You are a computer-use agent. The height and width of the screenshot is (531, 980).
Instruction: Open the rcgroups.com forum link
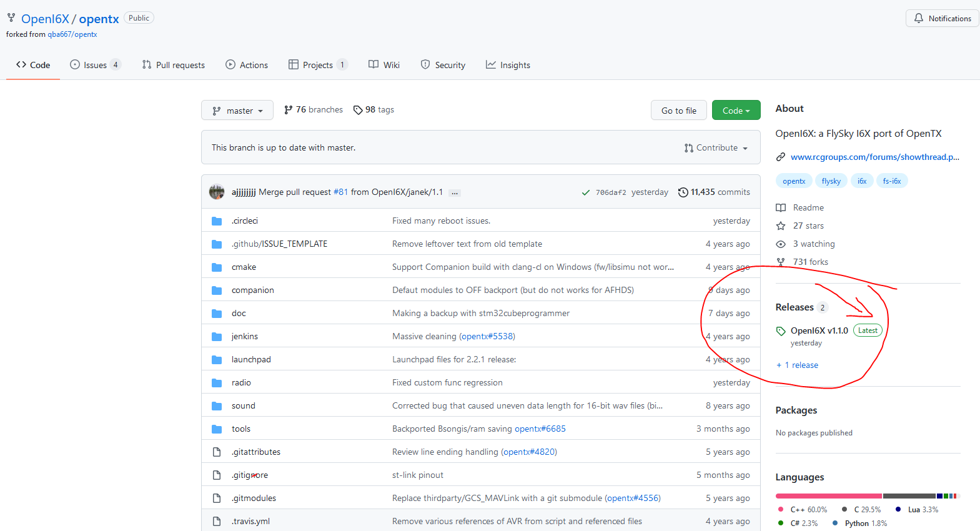click(874, 157)
